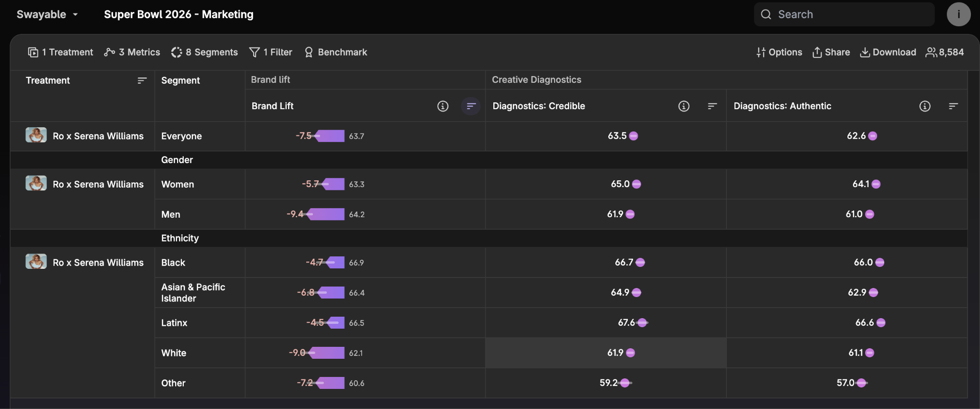The width and height of the screenshot is (980, 409).
Task: Open the Swayable workspace dropdown
Action: [47, 14]
